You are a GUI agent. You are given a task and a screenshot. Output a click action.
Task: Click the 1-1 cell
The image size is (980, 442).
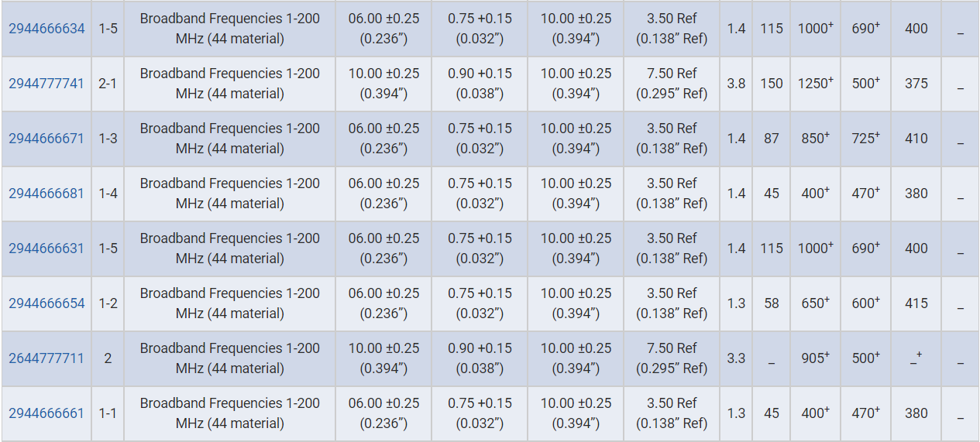pos(108,413)
